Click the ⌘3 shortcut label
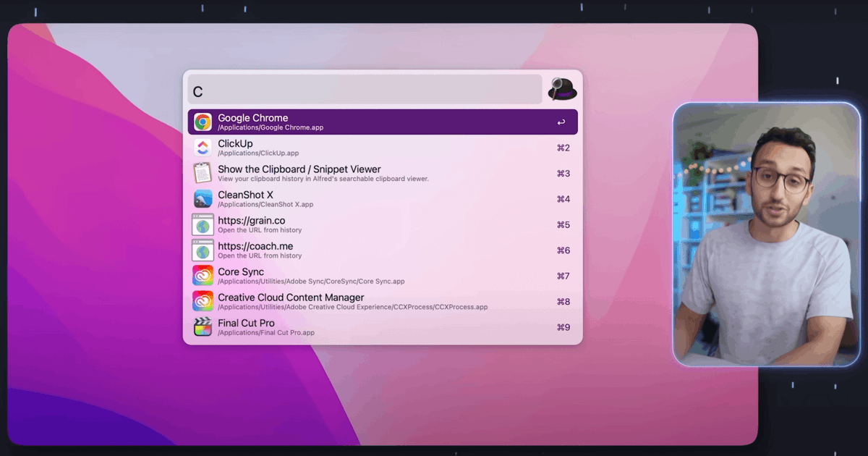Viewport: 868px width, 456px height. (x=563, y=174)
